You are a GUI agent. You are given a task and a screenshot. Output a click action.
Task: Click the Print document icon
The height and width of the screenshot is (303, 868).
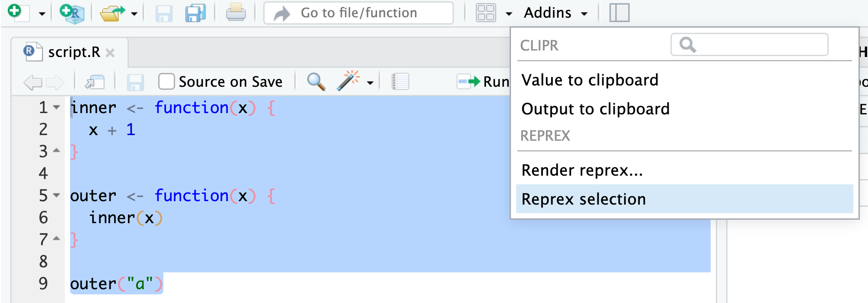(236, 13)
